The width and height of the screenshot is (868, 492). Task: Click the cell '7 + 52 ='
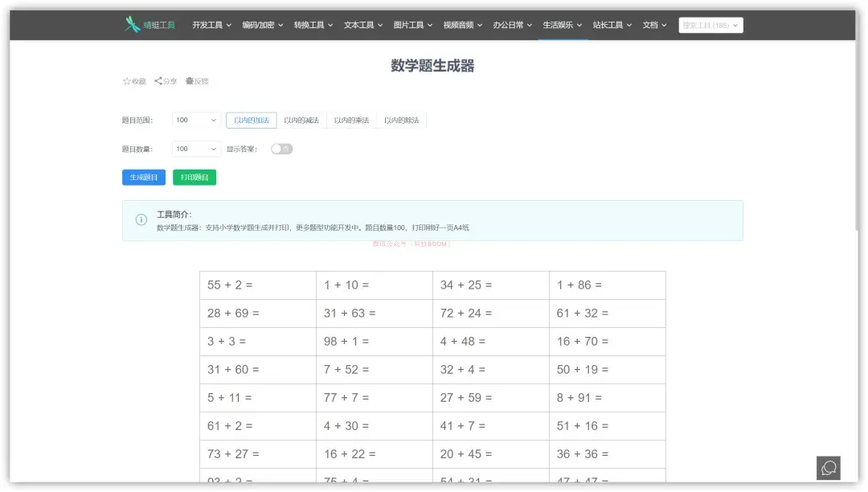coord(375,370)
